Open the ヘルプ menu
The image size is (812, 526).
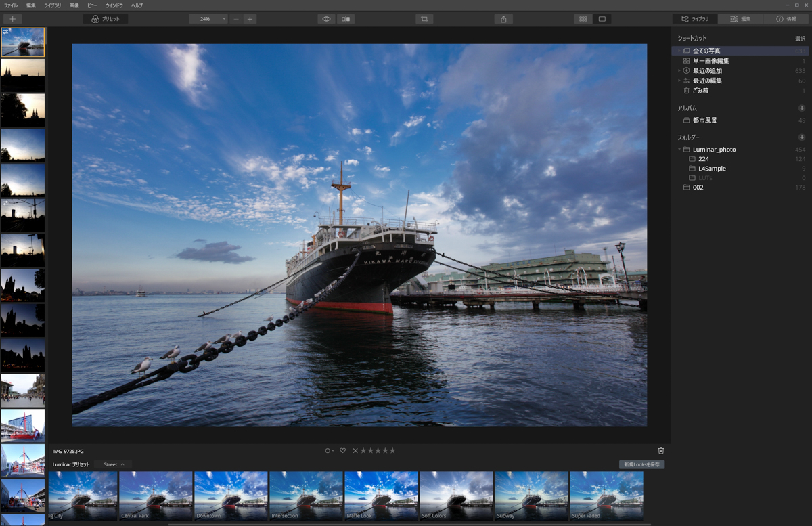137,5
